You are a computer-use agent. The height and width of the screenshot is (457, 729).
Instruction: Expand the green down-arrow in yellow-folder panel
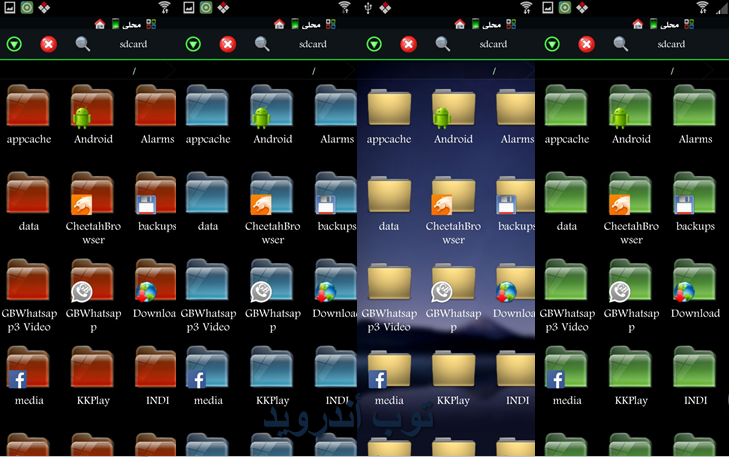tap(374, 44)
